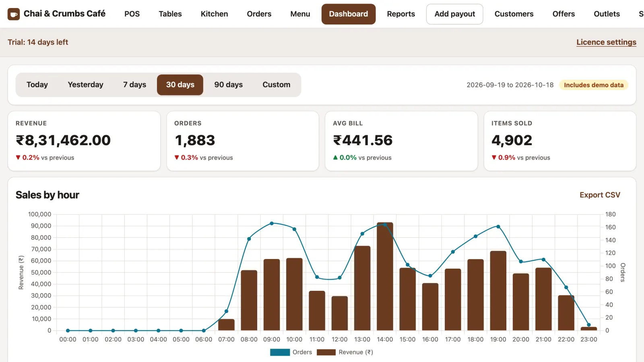Viewport: 644px width, 362px height.
Task: Click the Trial: 14 days left notice
Action: click(38, 42)
